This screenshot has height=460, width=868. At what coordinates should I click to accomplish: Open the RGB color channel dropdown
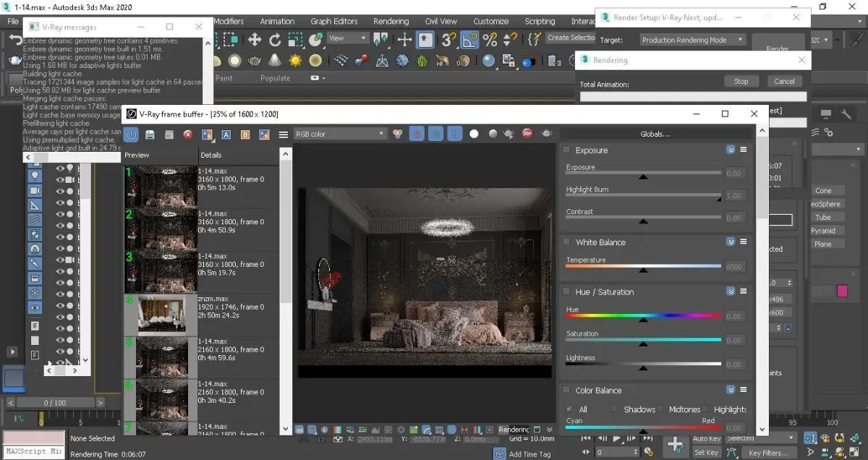[340, 134]
